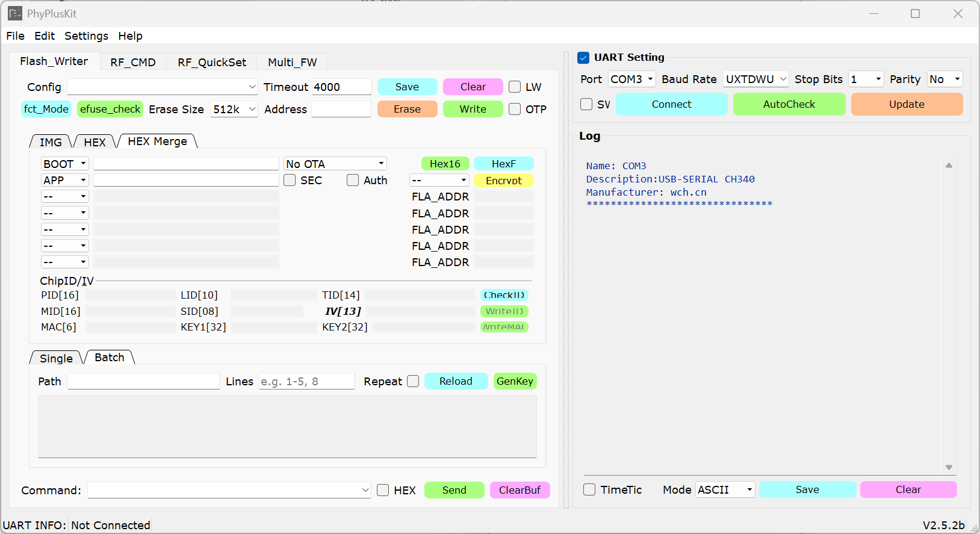Click the ClearBuf button

pyautogui.click(x=519, y=490)
